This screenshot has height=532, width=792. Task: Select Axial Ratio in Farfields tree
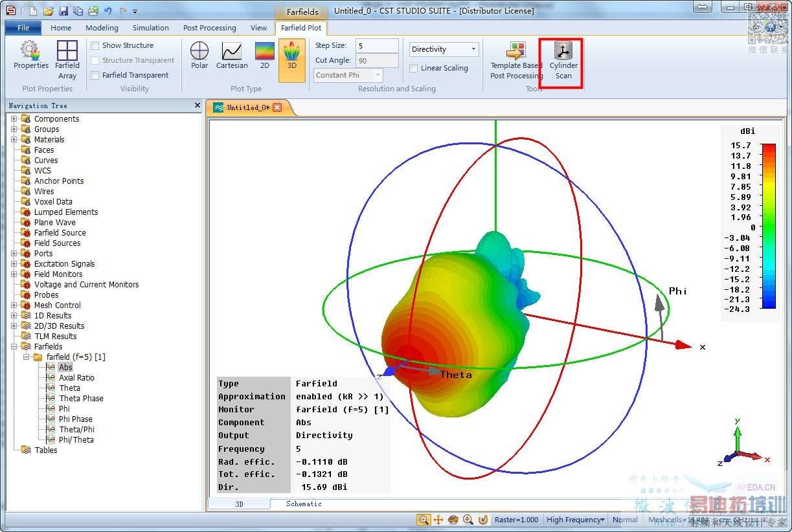[76, 378]
